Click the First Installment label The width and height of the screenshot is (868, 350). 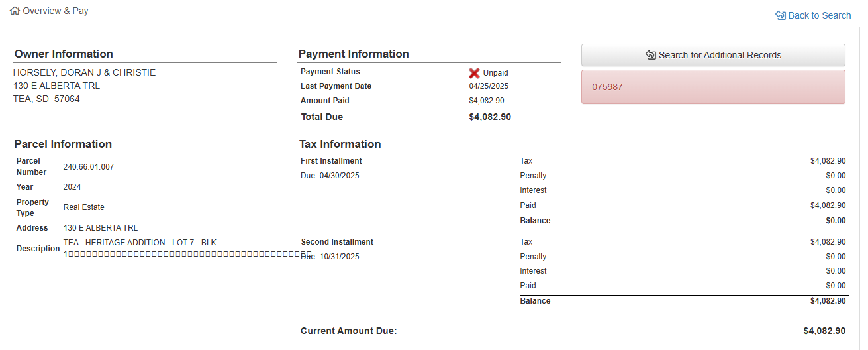331,161
